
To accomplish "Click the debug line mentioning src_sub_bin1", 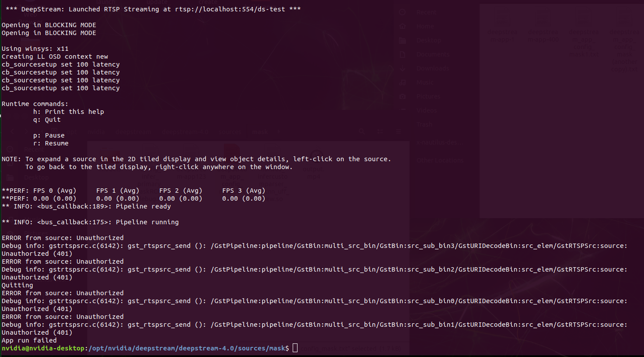I will pos(315,325).
